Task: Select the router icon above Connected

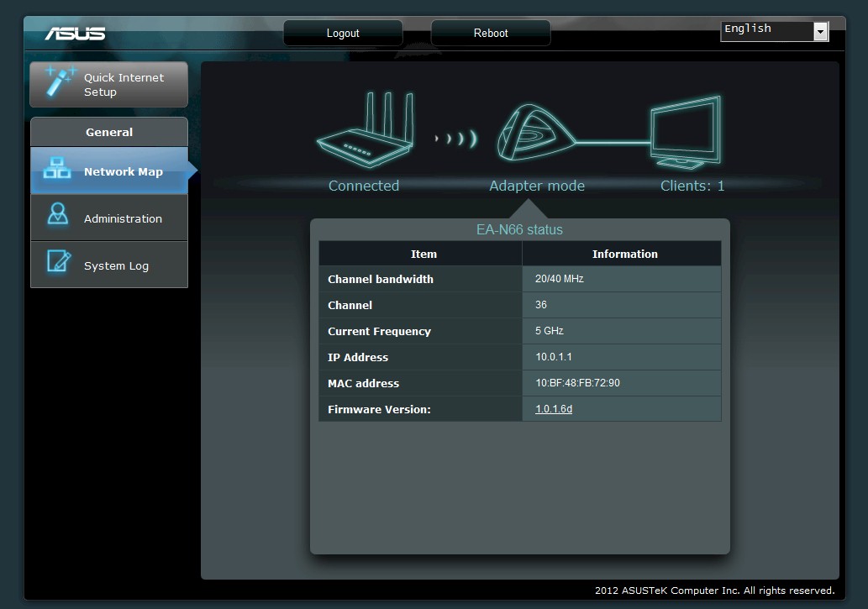Action: pos(366,131)
